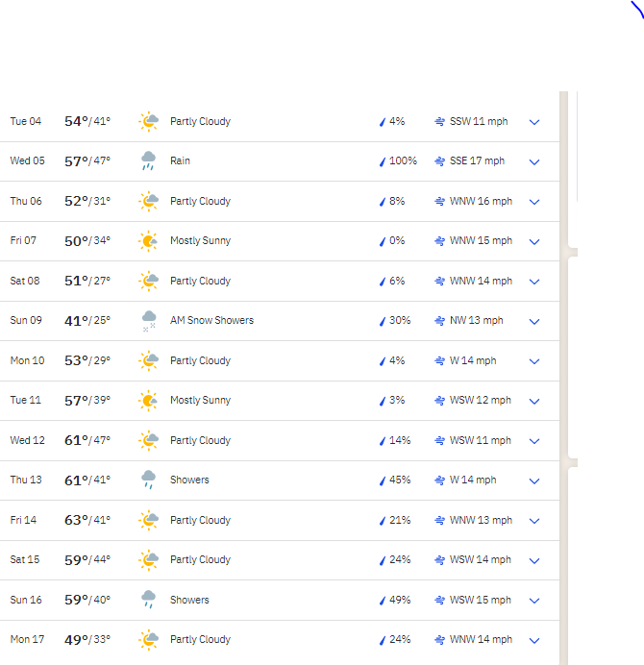The width and height of the screenshot is (644, 665).
Task: Click the raindrop icon beside 0%
Action: pos(383,241)
